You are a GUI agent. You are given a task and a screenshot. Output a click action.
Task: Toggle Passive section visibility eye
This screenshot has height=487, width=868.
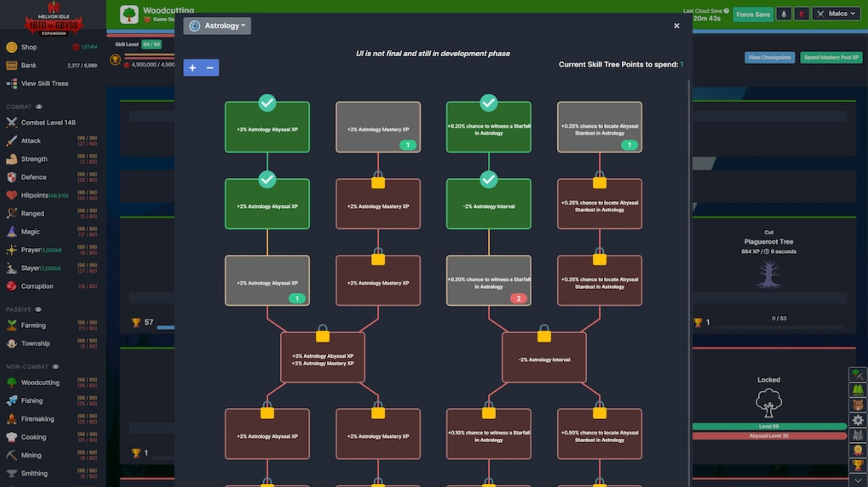tap(38, 309)
